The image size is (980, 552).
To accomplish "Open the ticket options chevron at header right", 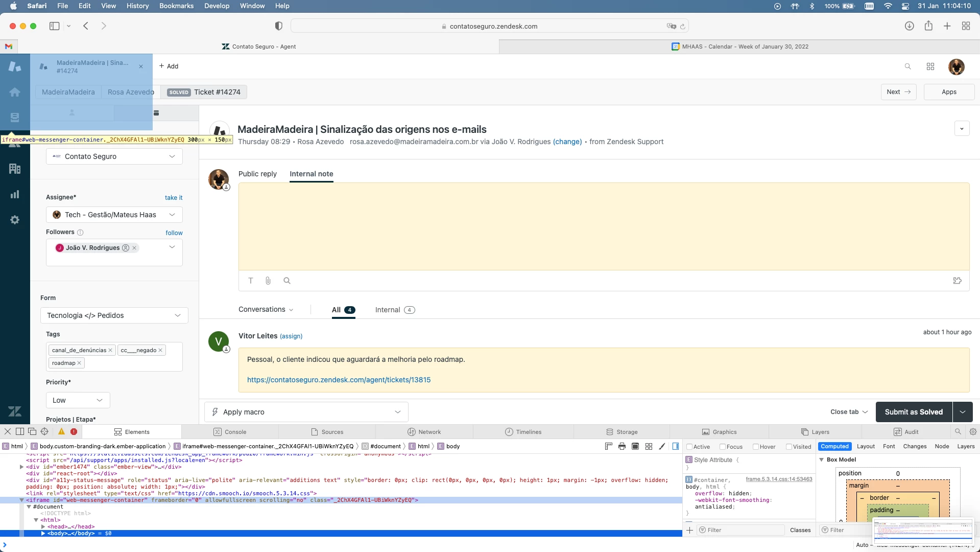I will pos(962,129).
